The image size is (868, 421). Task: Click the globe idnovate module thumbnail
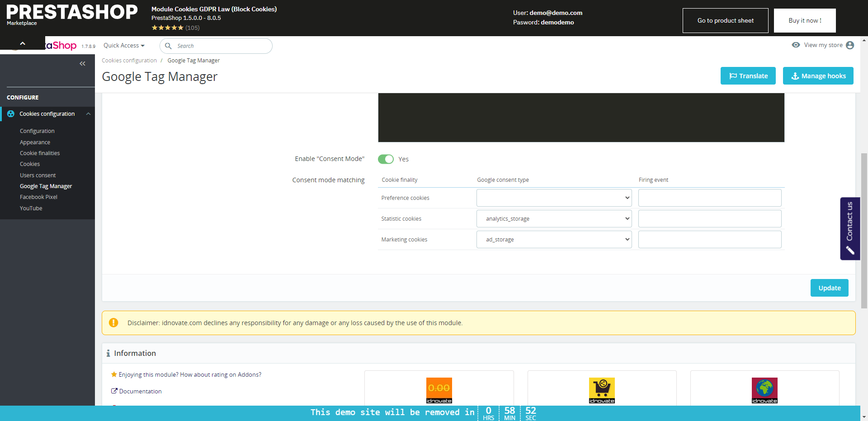[x=764, y=390]
